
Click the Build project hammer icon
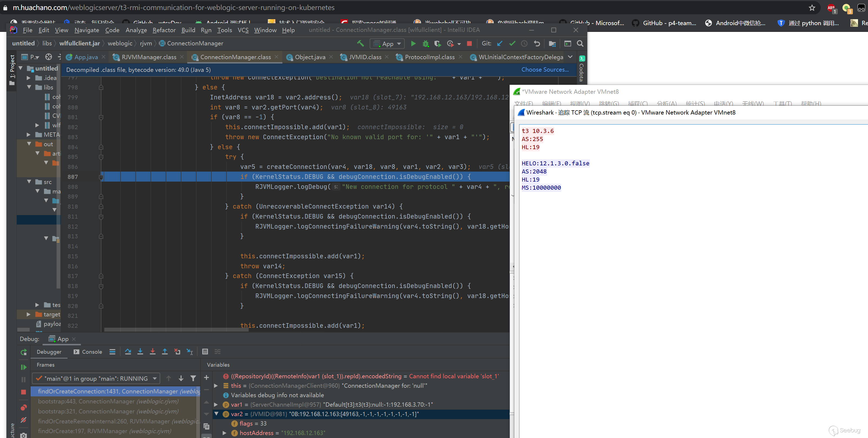coord(360,44)
